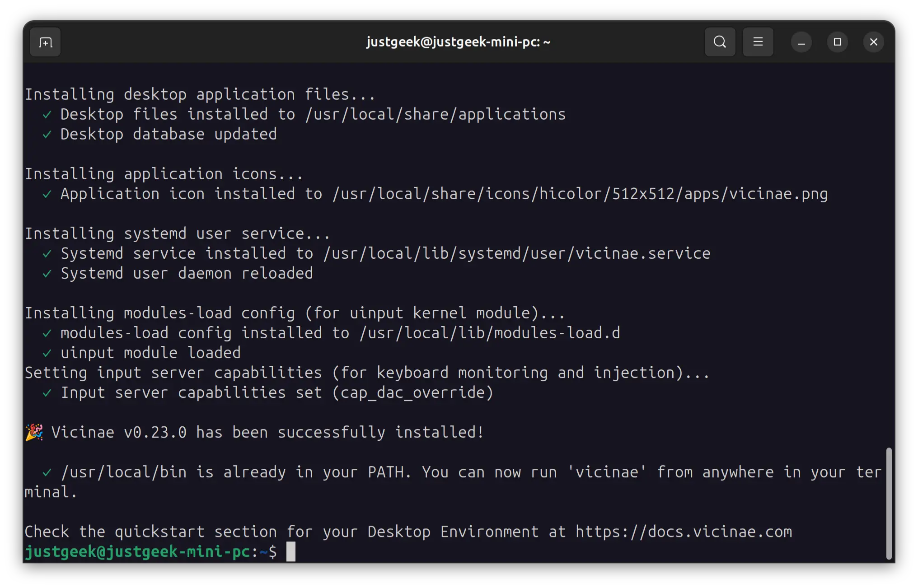Click the terminal vertical scrollbar
918x588 pixels.
pos(888,503)
